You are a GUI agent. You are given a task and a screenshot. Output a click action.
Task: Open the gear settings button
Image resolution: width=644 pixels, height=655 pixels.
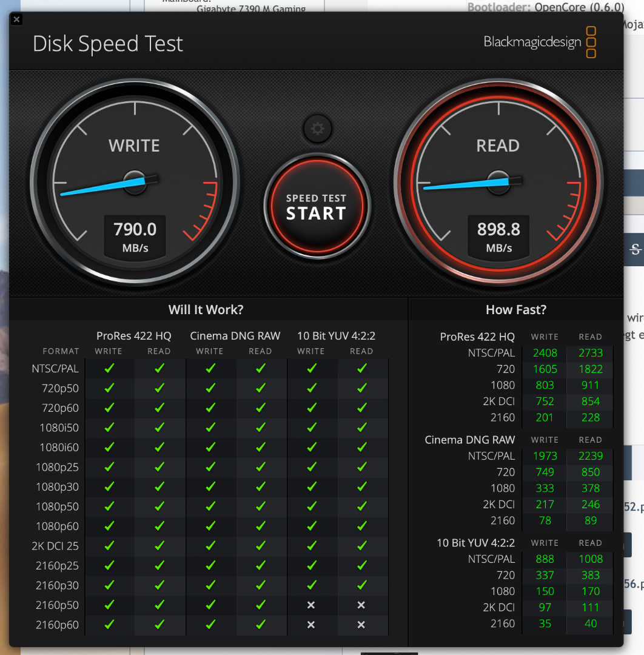[x=317, y=129]
